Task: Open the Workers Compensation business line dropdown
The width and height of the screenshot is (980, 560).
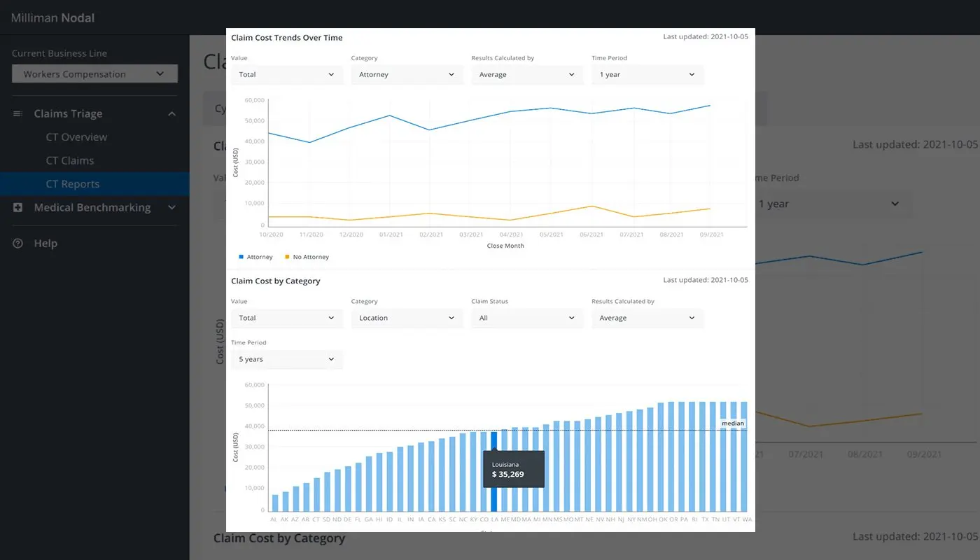Action: [94, 73]
